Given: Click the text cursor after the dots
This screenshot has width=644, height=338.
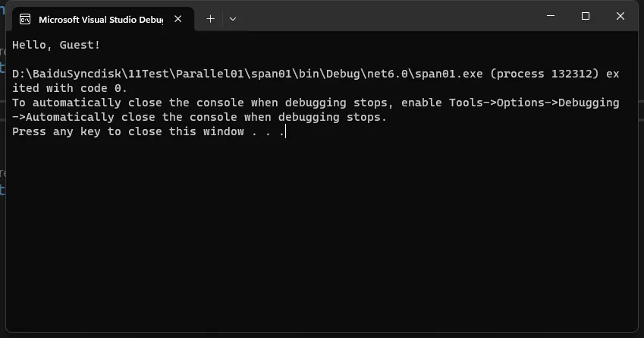Looking at the screenshot, I should 285,131.
